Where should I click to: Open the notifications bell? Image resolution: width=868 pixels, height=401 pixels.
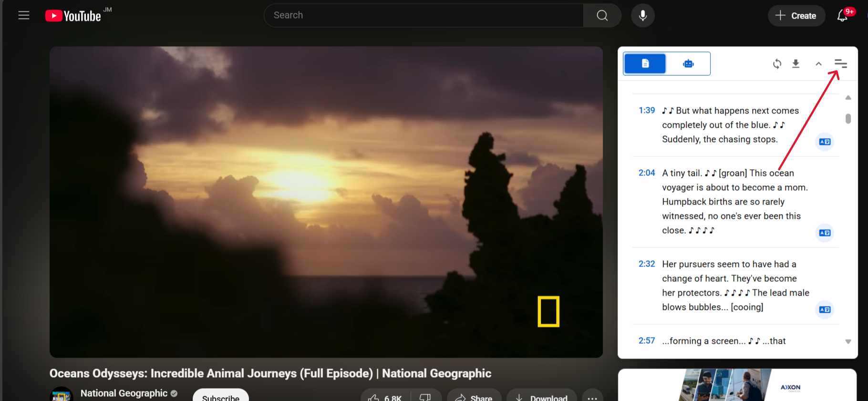[x=842, y=16]
